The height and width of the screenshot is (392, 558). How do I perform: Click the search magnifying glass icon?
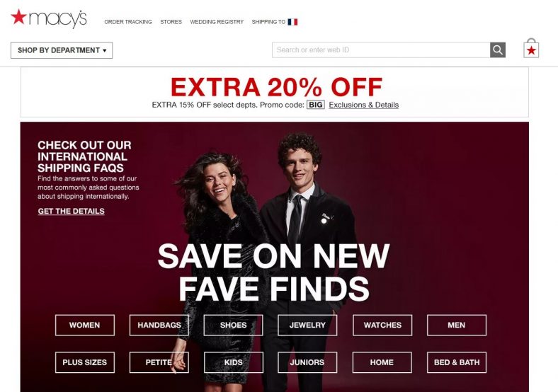[498, 50]
